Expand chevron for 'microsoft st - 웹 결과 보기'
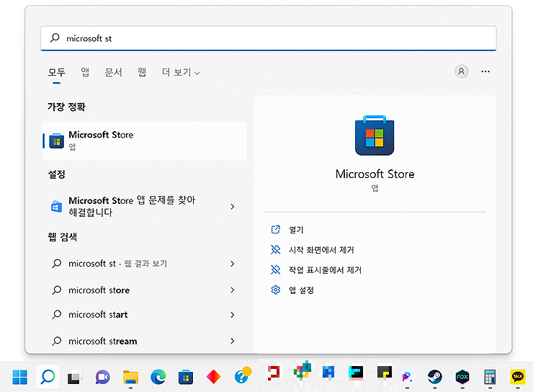The image size is (533, 392). [x=233, y=264]
